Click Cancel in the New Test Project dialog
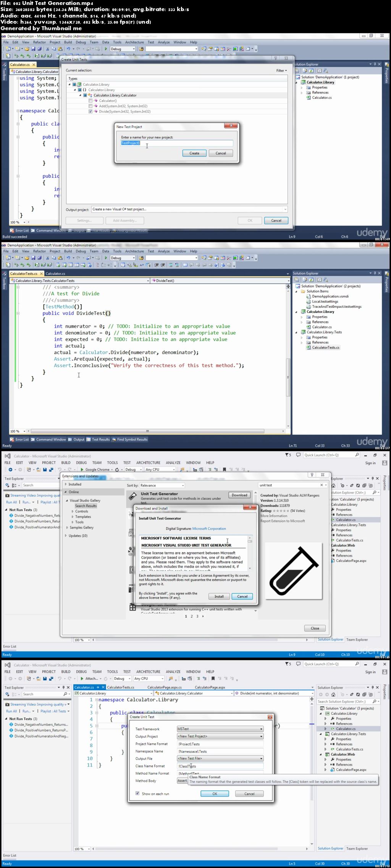This screenshot has height=868, width=391. point(221,153)
